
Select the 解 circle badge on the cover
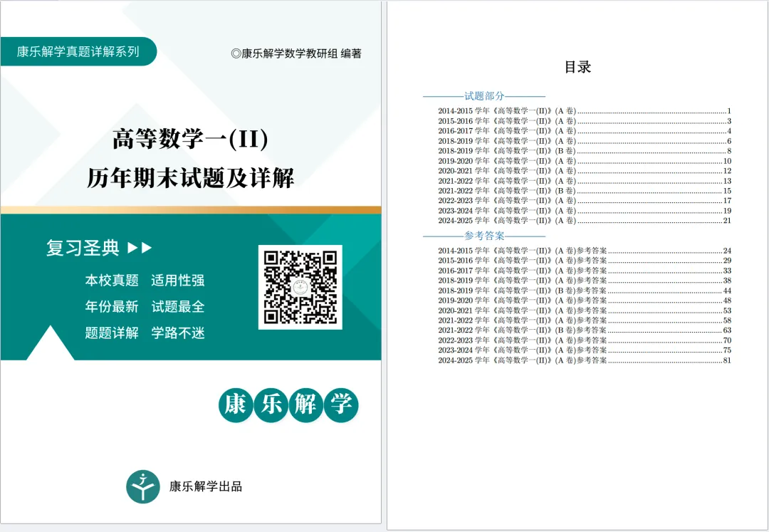click(x=305, y=404)
